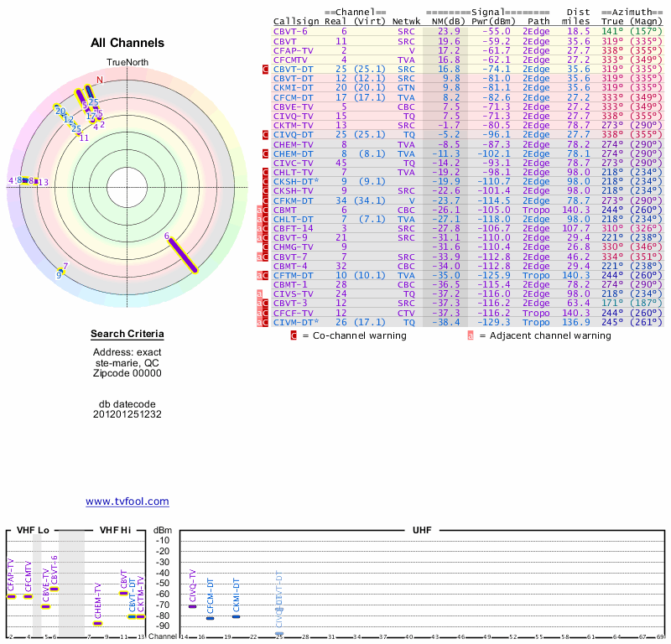Click the co-channel warning legend icon
Screen dimensions: 671x644
[x=294, y=335]
